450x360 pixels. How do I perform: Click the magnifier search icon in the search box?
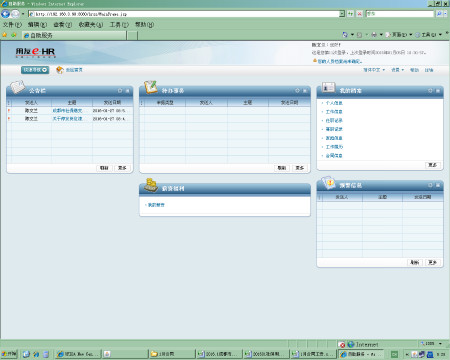click(x=439, y=14)
